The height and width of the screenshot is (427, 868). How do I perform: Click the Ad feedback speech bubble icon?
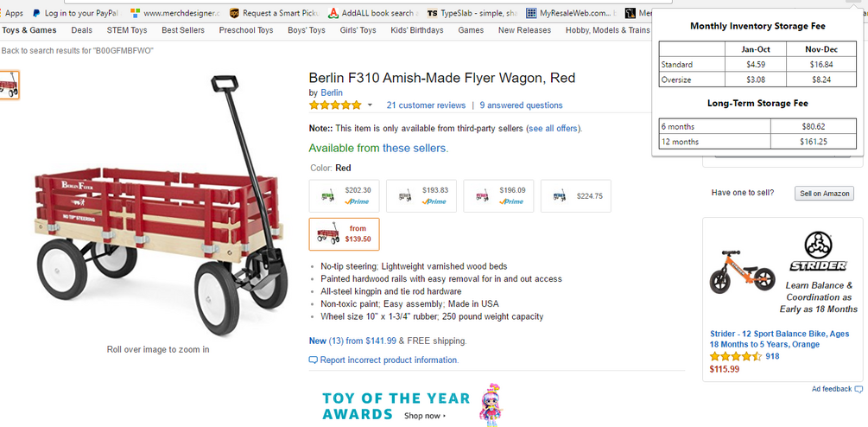pyautogui.click(x=858, y=390)
